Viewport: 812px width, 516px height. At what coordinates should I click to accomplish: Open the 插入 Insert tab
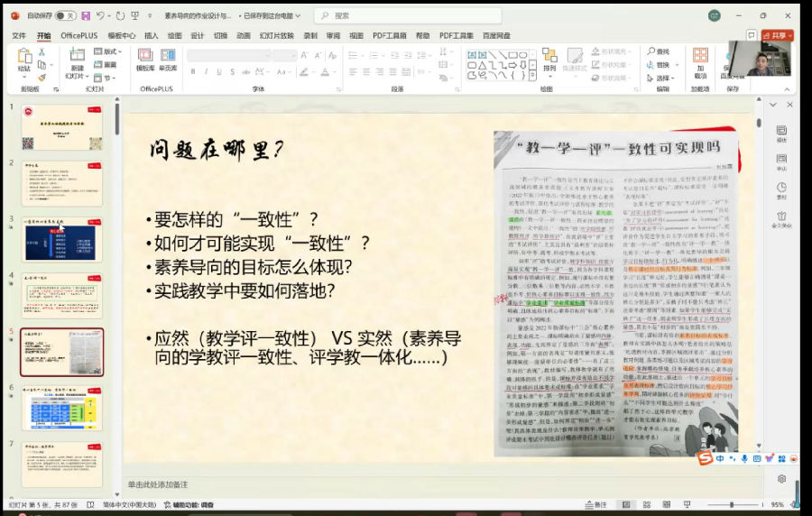[x=151, y=35]
